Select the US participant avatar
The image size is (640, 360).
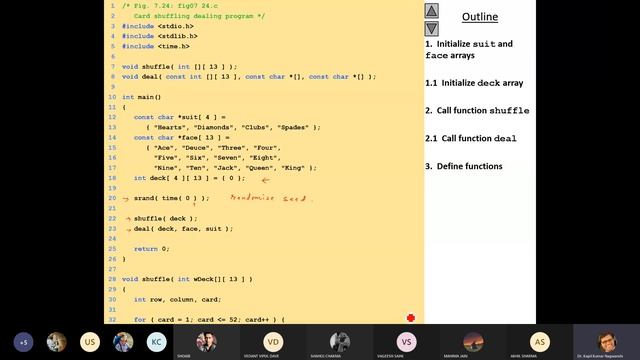point(90,342)
